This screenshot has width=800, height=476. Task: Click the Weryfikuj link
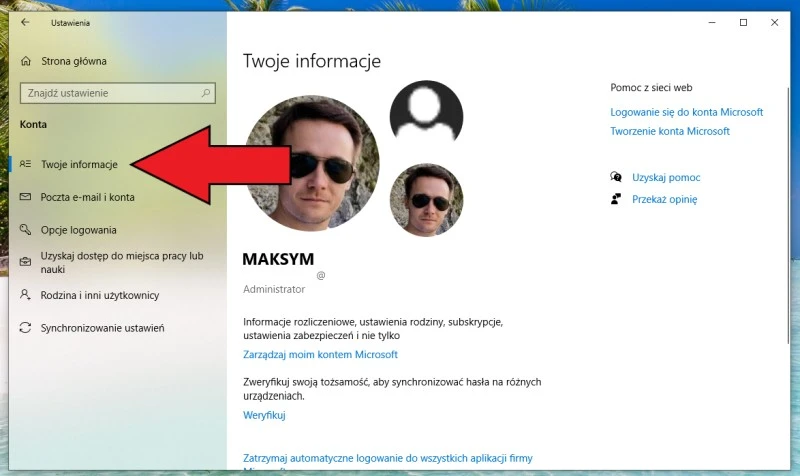coord(264,415)
